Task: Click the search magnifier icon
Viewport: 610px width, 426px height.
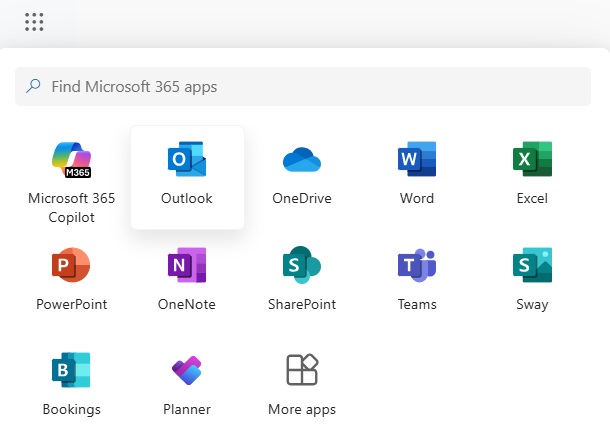Action: pyautogui.click(x=35, y=87)
